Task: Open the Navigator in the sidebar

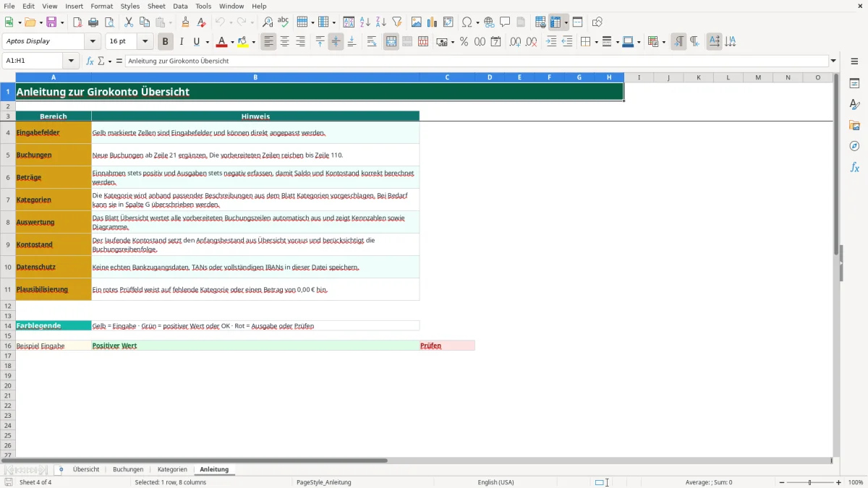Action: [x=854, y=146]
